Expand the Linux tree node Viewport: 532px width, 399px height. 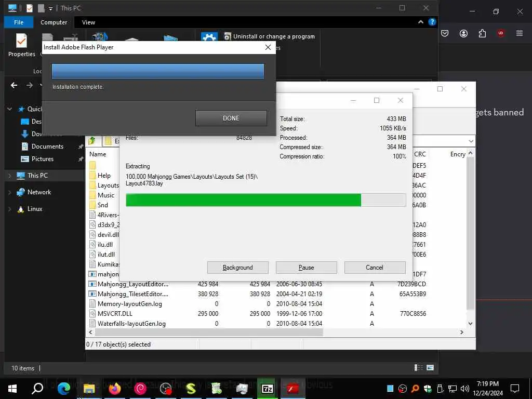point(9,209)
